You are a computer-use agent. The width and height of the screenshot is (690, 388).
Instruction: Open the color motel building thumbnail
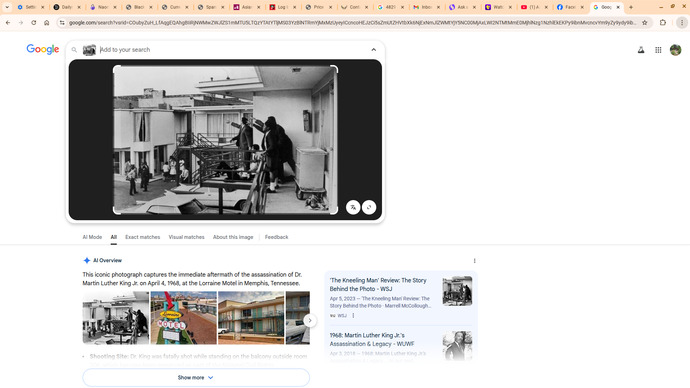[x=251, y=318]
